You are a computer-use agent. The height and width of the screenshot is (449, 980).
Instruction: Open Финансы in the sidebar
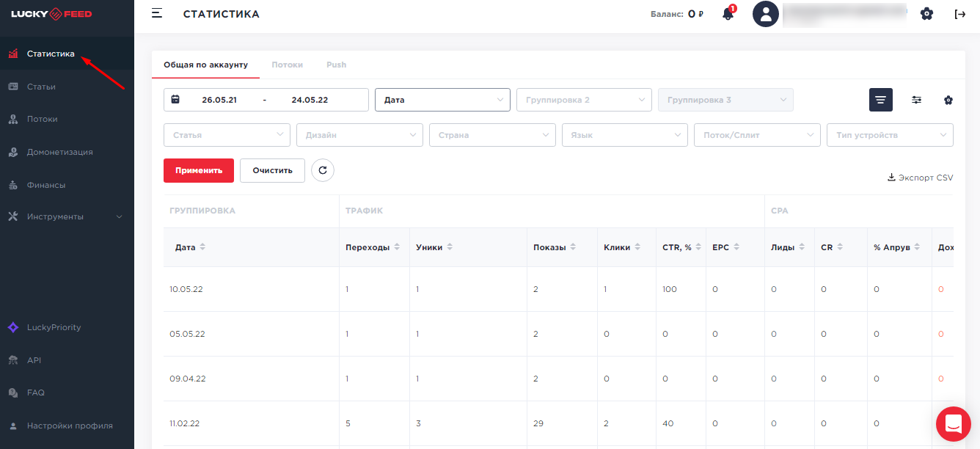46,185
